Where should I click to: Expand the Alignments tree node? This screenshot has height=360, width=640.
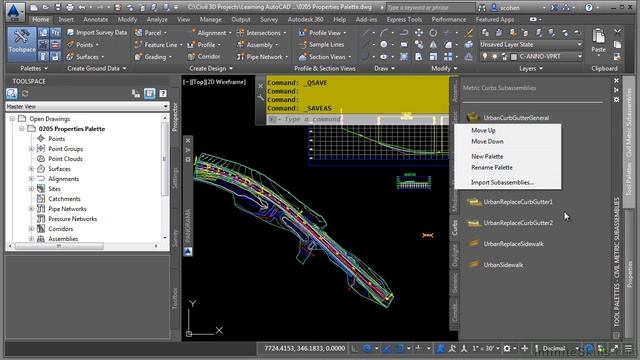(x=31, y=179)
